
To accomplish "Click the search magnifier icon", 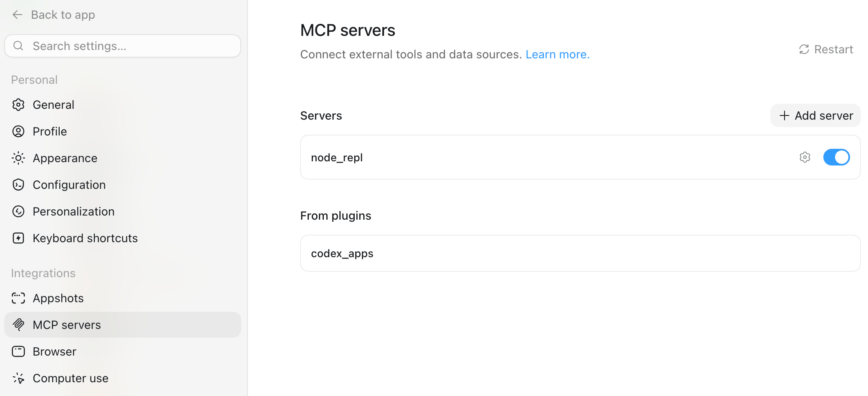I will [18, 46].
